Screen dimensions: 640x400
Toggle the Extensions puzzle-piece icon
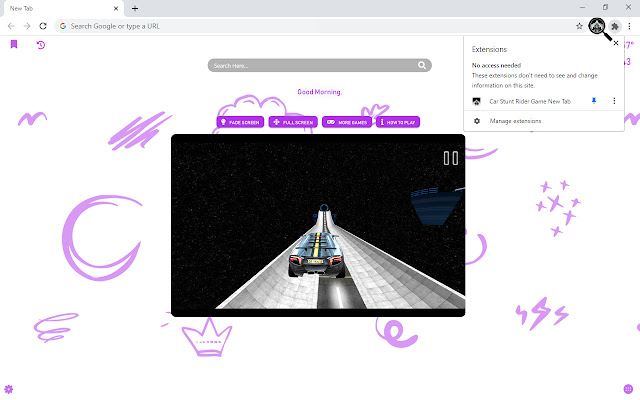(615, 27)
